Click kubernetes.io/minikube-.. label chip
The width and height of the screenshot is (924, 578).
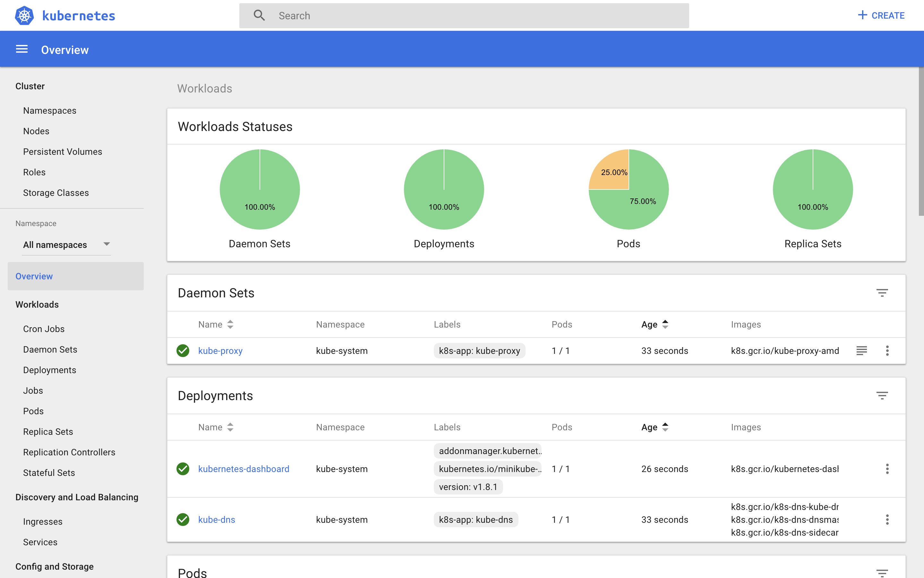pyautogui.click(x=488, y=469)
